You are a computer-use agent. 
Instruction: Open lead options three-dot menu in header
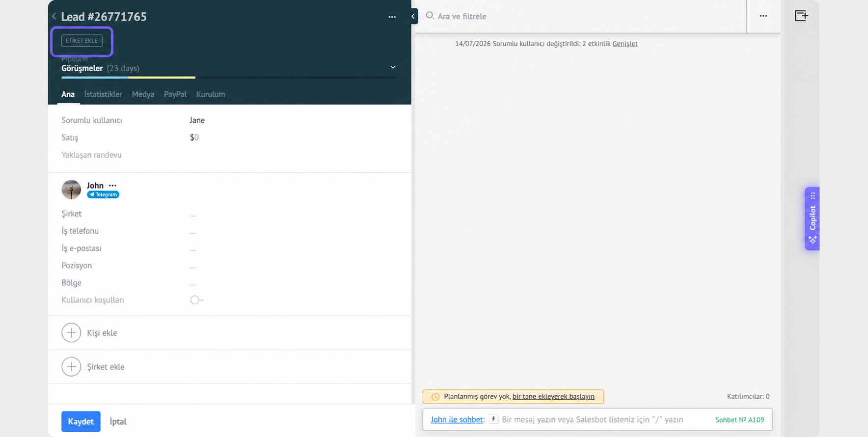pos(392,17)
